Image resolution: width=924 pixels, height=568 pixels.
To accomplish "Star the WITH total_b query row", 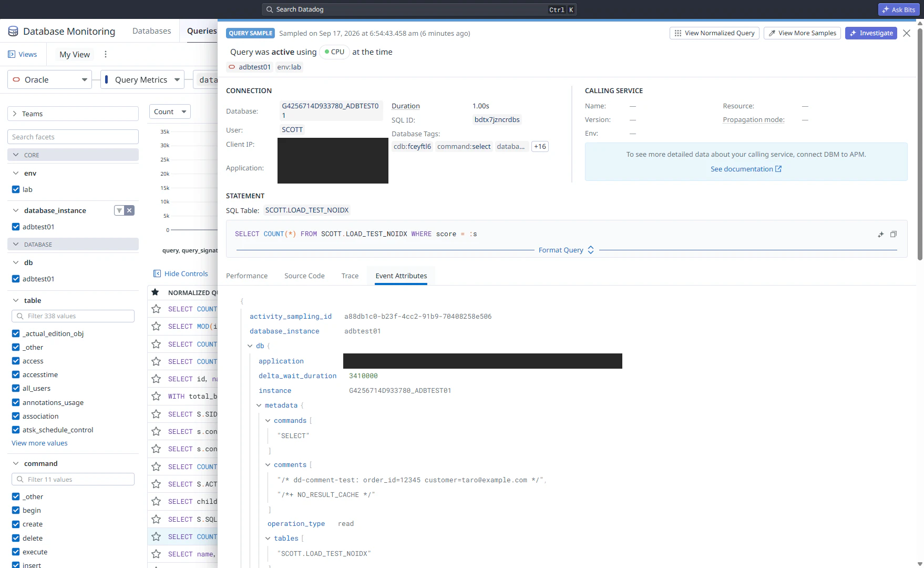I will point(156,397).
